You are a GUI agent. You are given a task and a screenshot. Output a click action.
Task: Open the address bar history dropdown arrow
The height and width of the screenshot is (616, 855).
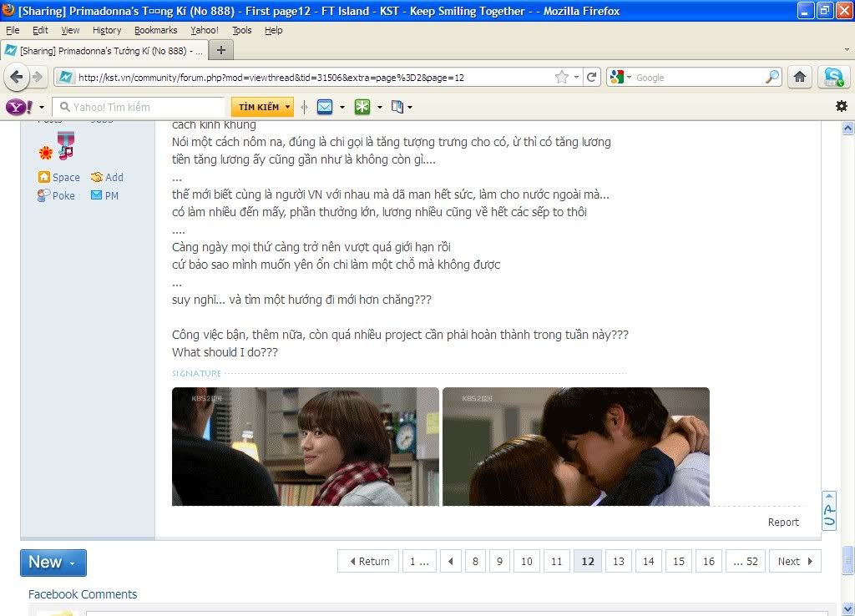[x=576, y=78]
